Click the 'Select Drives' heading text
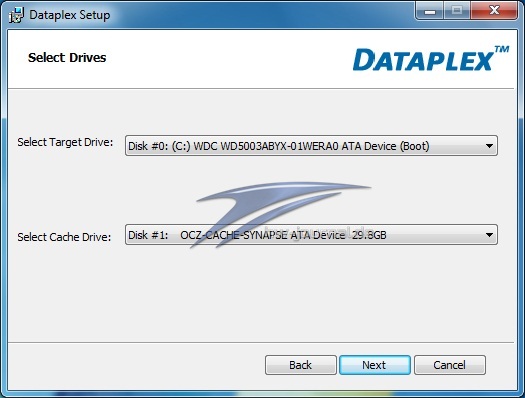 [67, 58]
